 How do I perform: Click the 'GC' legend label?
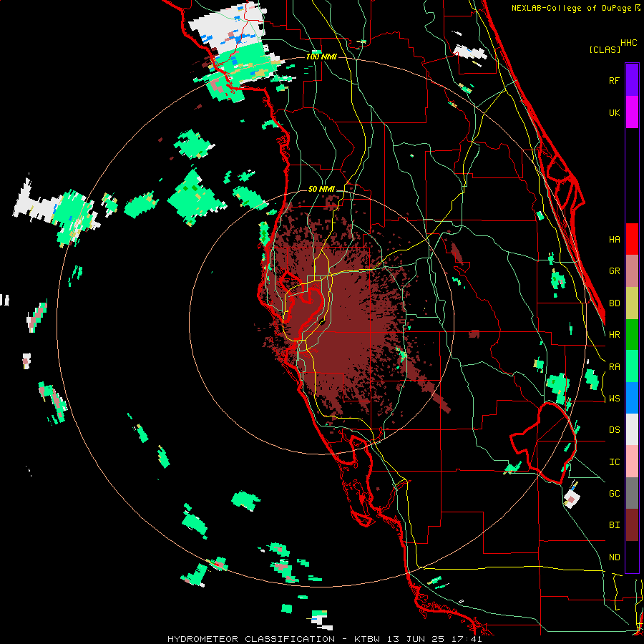614,494
